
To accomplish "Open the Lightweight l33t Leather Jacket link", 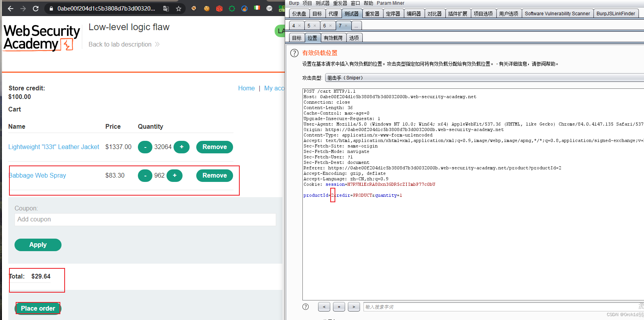I will 54,147.
